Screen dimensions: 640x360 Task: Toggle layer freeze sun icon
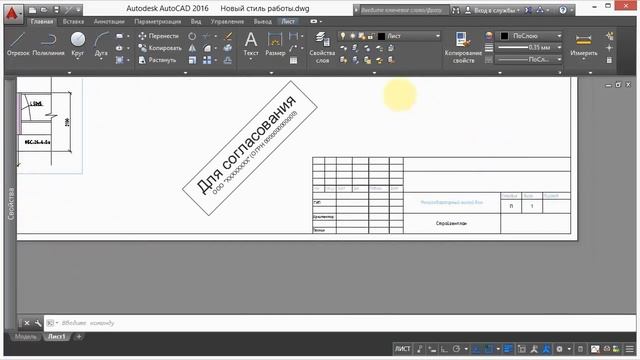point(353,36)
